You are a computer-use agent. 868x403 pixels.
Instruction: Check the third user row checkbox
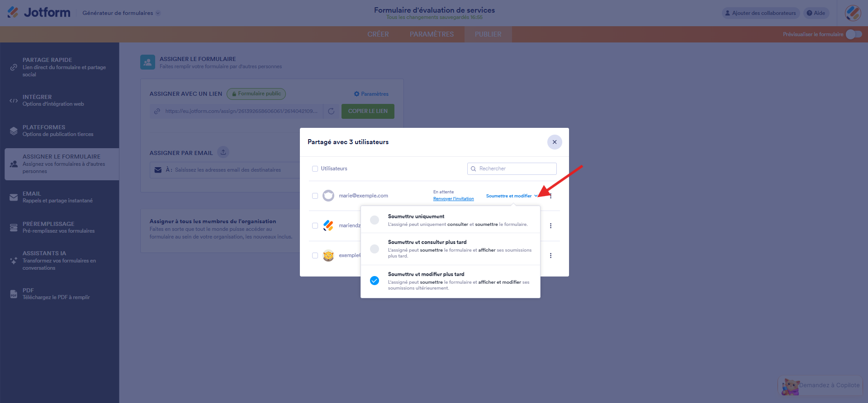pyautogui.click(x=315, y=255)
